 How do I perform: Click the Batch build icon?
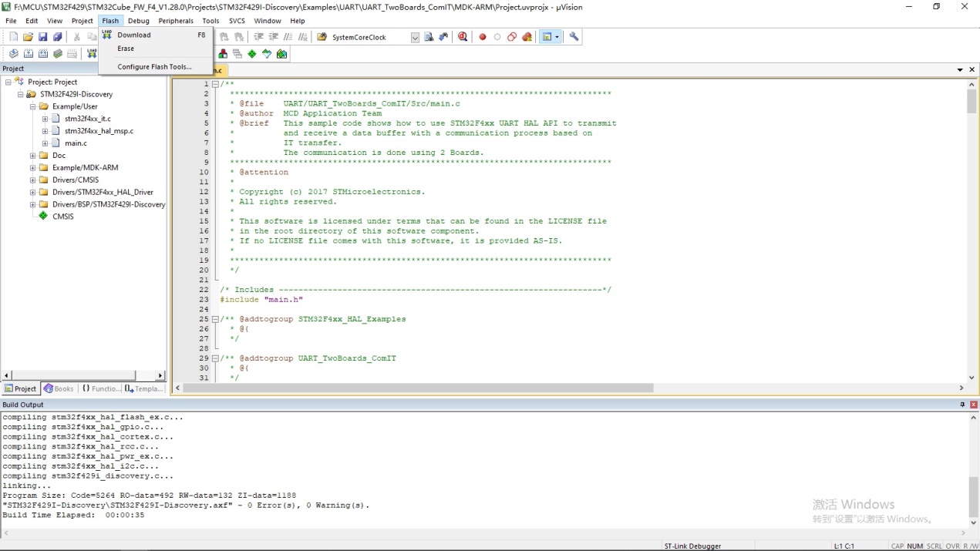(57, 54)
